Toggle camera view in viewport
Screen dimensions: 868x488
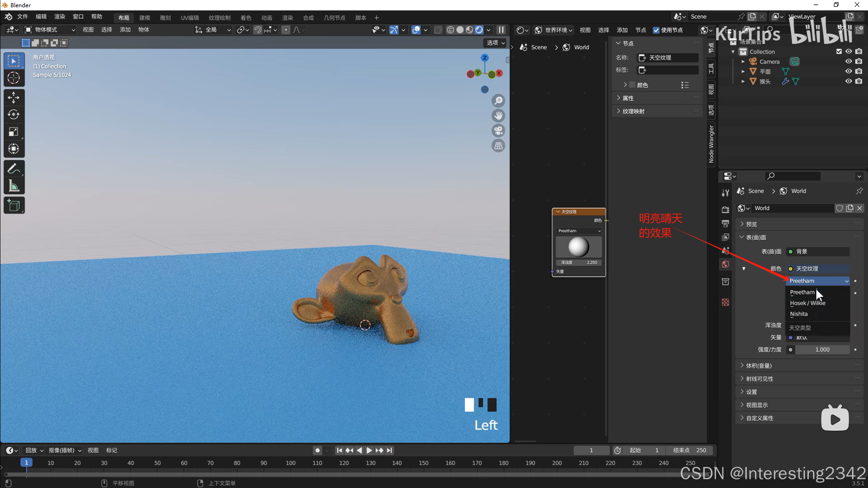[498, 131]
